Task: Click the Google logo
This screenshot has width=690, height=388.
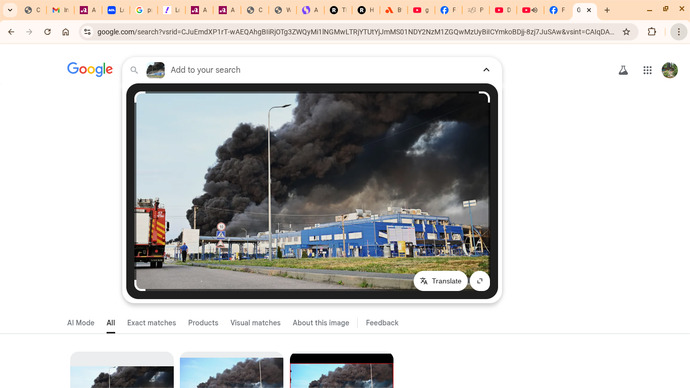Action: (90, 70)
